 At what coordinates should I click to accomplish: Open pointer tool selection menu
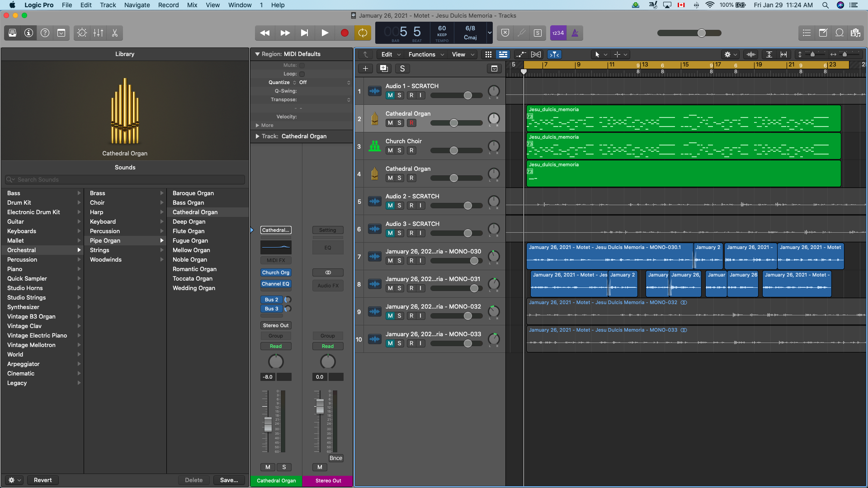tap(600, 54)
